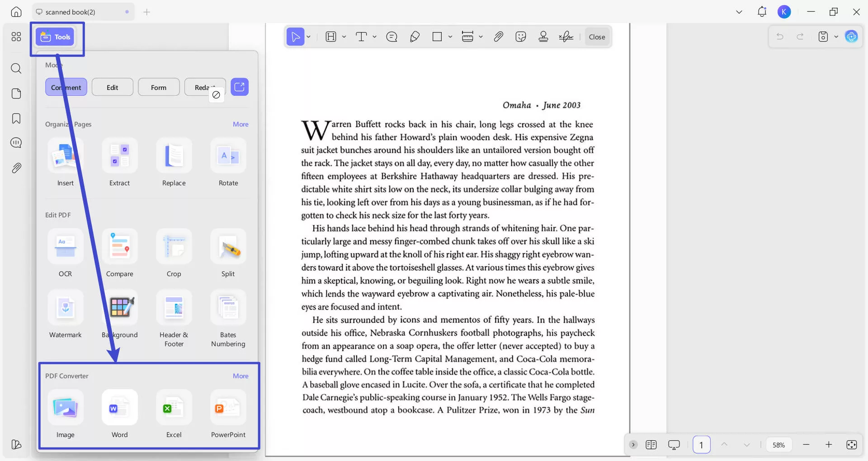Viewport: 868px width, 461px height.
Task: Open the Bookmark panel in sidebar
Action: point(16,118)
